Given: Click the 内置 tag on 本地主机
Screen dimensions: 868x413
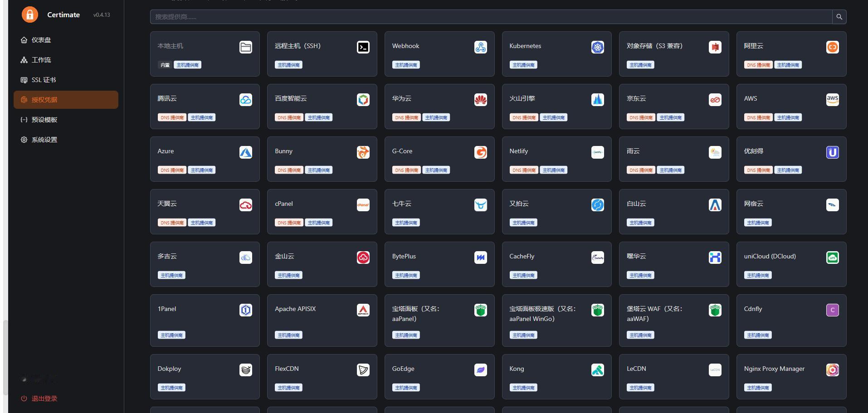Looking at the screenshot, I should pyautogui.click(x=165, y=65).
